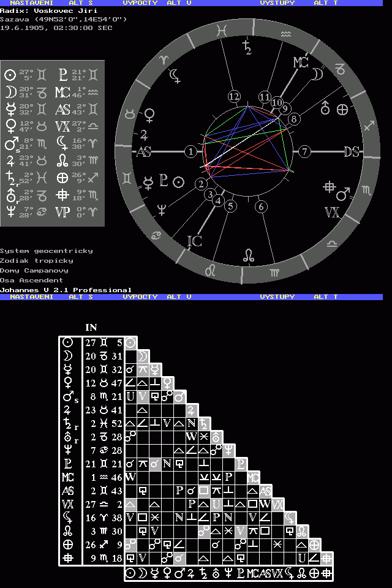
Task: Select the Moon symbol near MC in the wheel
Action: (x=317, y=74)
